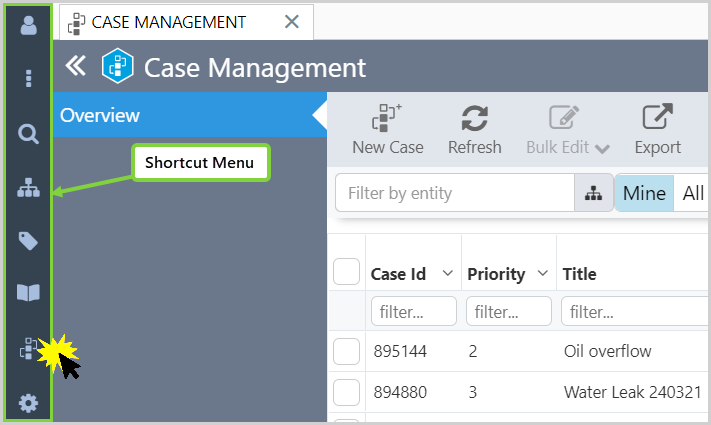Click the vertical ellipsis more-options icon
711x425 pixels.
coord(28,78)
